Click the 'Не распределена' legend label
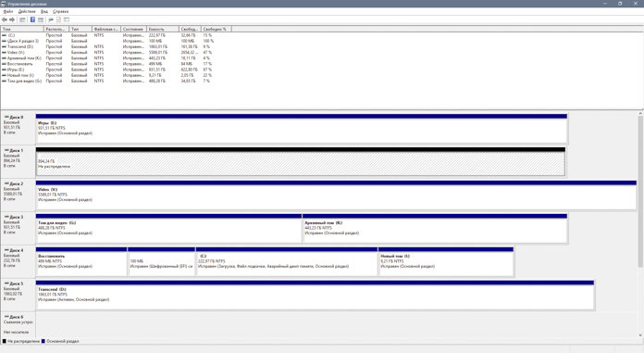Image resolution: width=644 pixels, height=353 pixels. click(x=23, y=342)
